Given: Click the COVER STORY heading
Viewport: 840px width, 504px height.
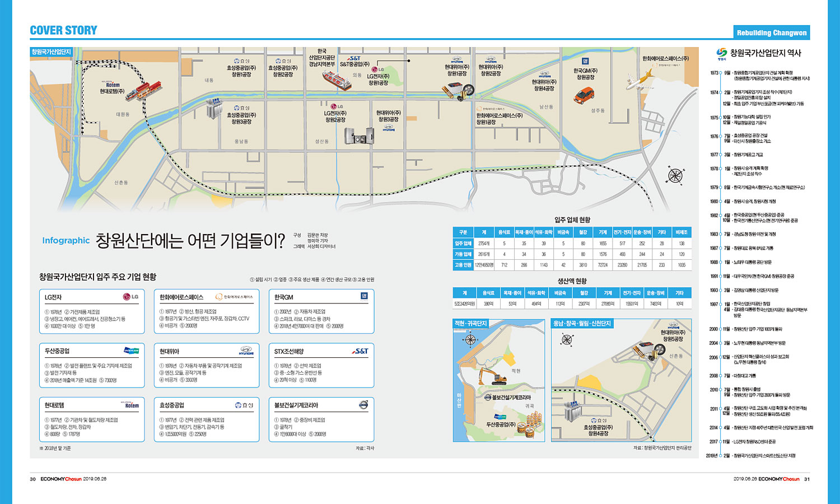Looking at the screenshot, I should click(x=63, y=30).
